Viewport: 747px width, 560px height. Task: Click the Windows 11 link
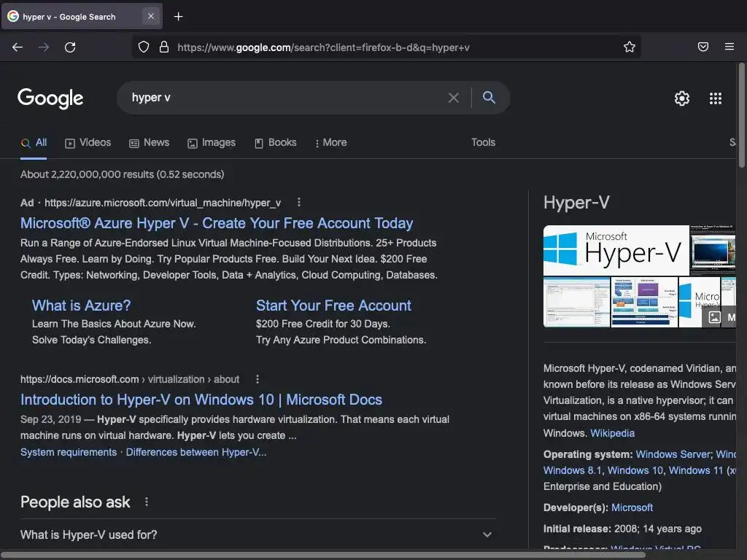[x=695, y=470]
